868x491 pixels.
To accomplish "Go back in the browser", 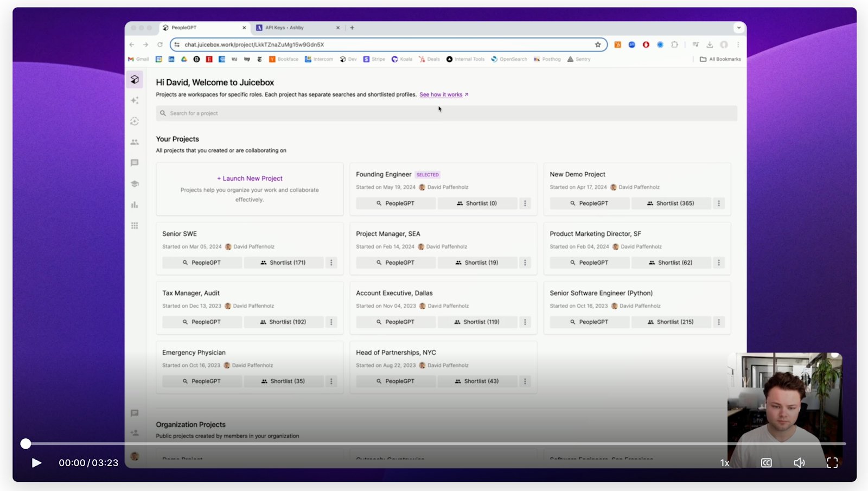I will (x=132, y=44).
